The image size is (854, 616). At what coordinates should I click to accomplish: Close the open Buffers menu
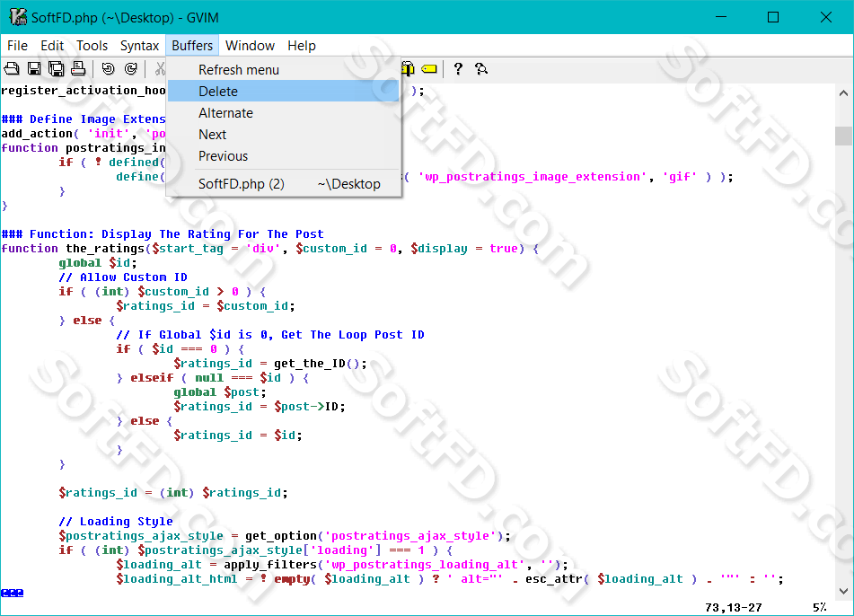click(x=192, y=46)
